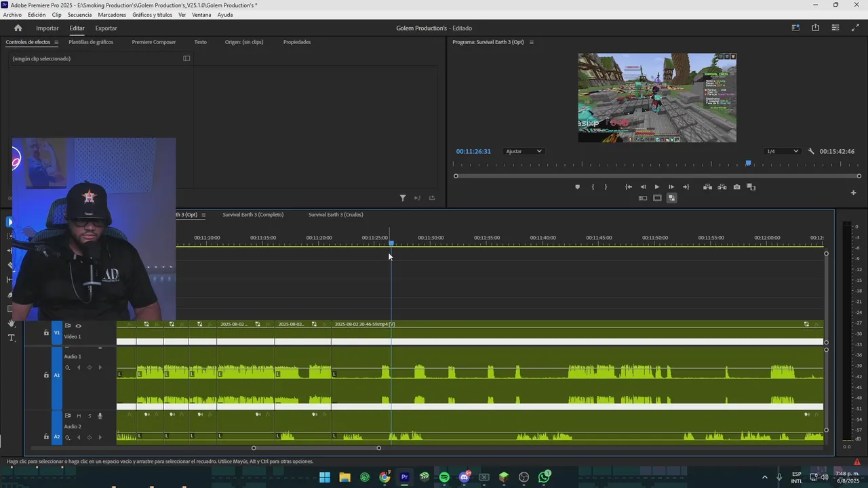Screen dimensions: 868x488
Task: Open the Program monitor settings wrench
Action: coord(810,151)
